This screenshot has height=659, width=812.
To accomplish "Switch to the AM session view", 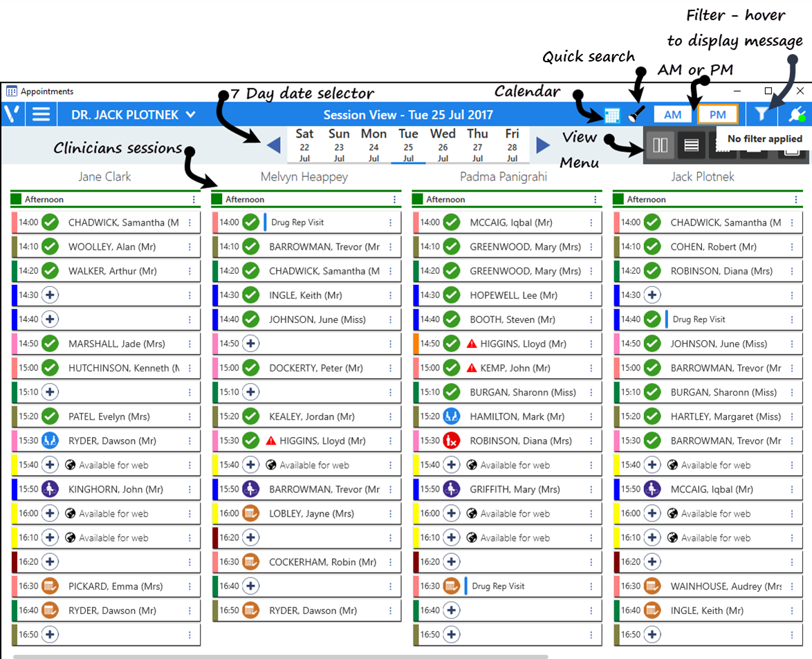I will [x=672, y=114].
